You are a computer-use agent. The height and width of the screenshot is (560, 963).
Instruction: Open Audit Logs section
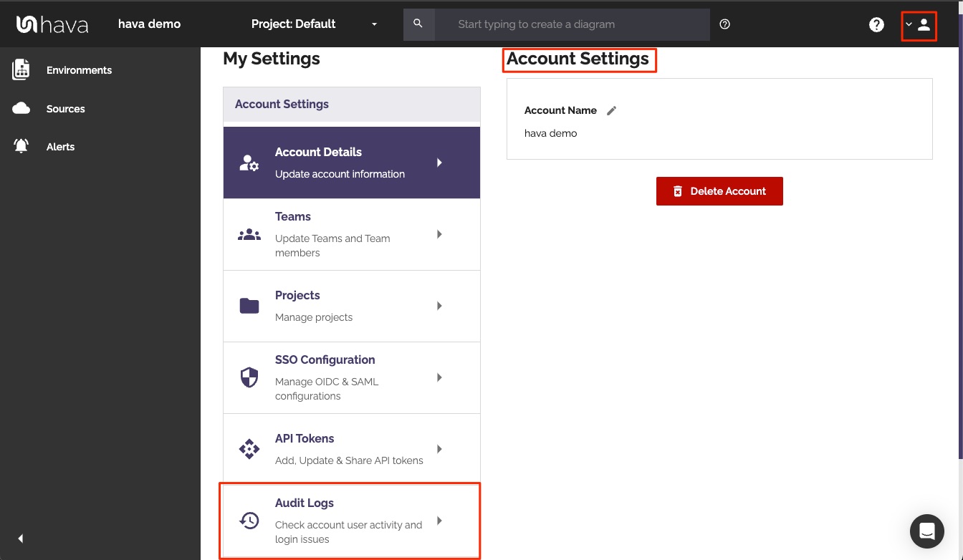(351, 521)
